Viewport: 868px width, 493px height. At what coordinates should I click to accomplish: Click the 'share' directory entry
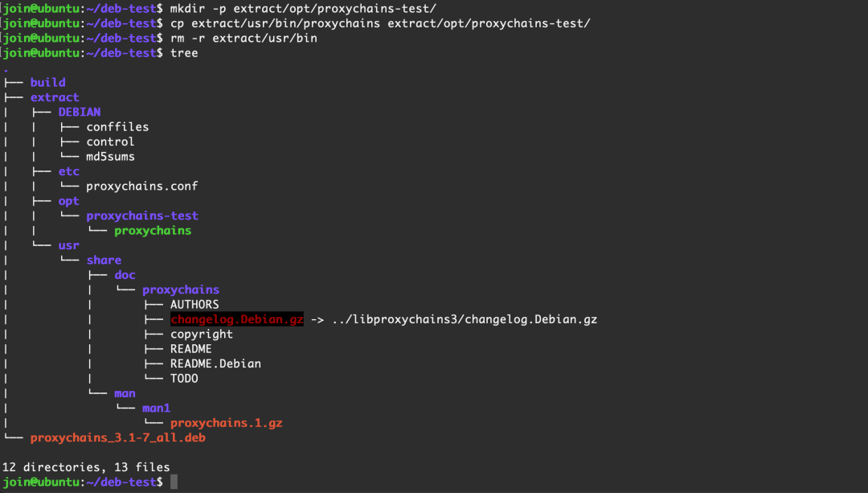pyautogui.click(x=104, y=260)
